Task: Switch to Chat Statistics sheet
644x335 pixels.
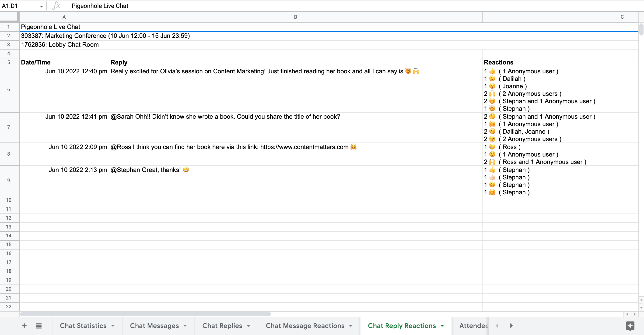Action: (x=83, y=326)
